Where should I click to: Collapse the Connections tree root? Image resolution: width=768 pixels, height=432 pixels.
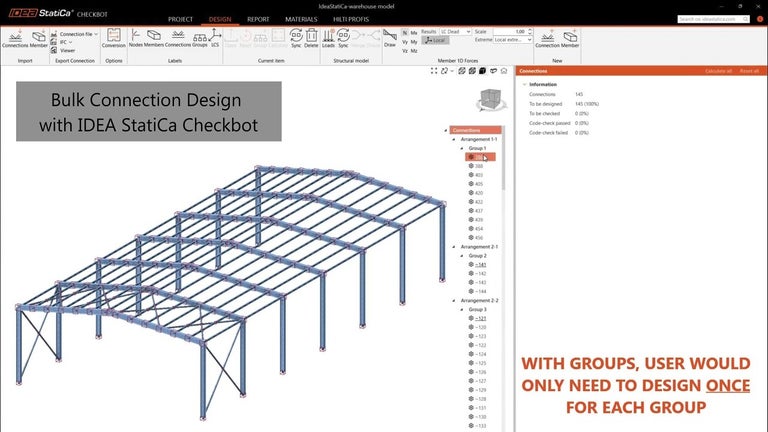tap(446, 130)
